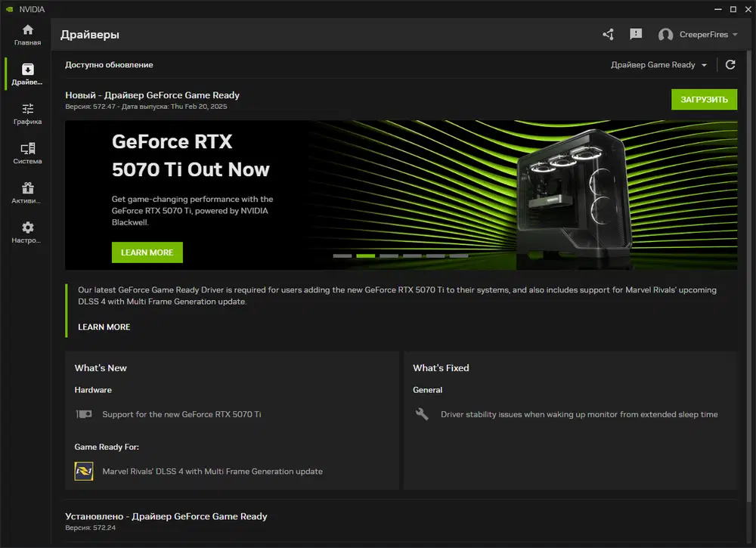The width and height of the screenshot is (756, 548).
Task: Switch to the Графика section in sidebar
Action: coord(26,113)
